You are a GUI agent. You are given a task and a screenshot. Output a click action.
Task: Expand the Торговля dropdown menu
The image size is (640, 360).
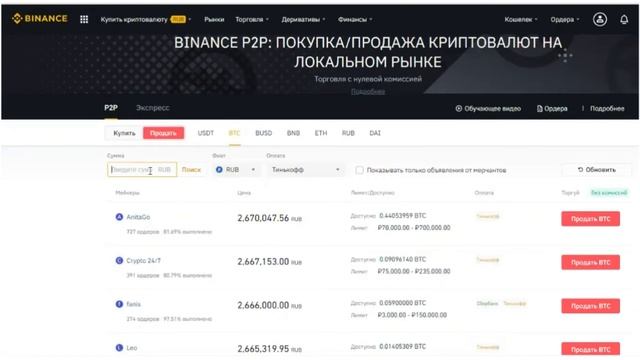point(252,19)
